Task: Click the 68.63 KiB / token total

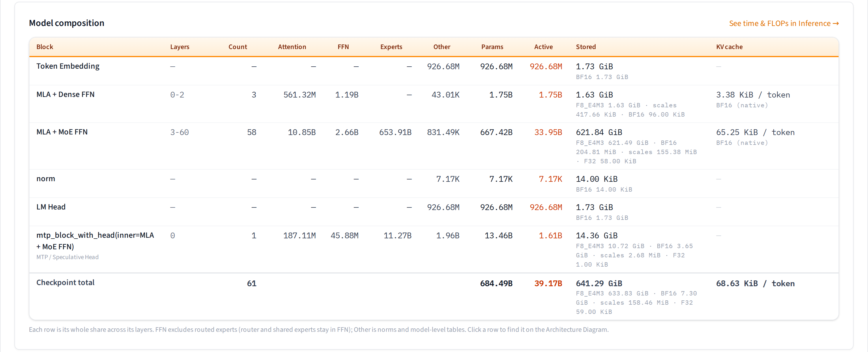Action: coord(755,283)
